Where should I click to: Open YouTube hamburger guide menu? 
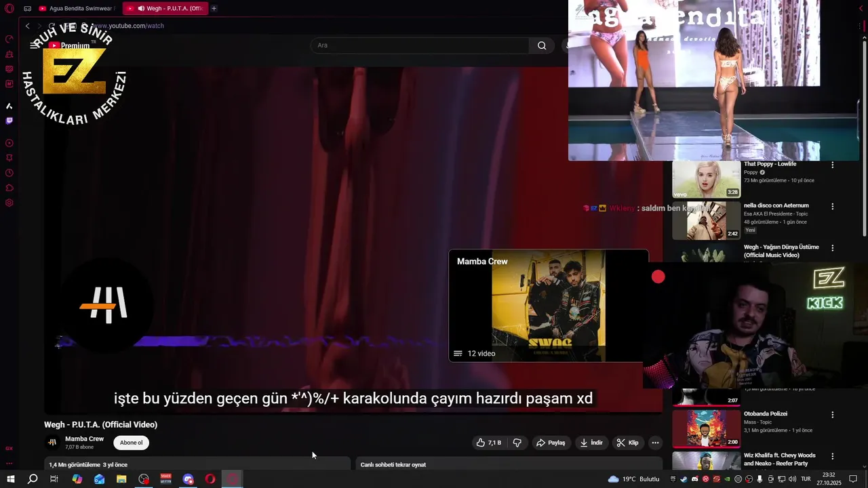34,45
